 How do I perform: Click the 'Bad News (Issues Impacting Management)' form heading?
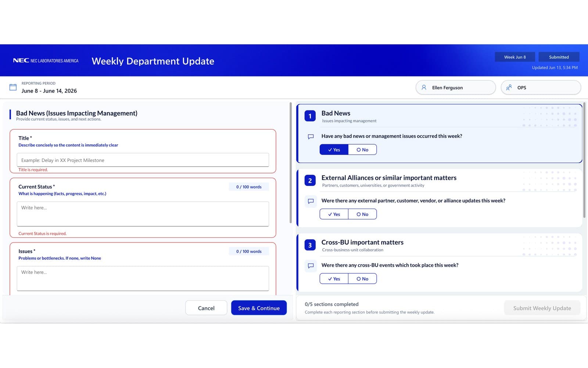tap(76, 113)
